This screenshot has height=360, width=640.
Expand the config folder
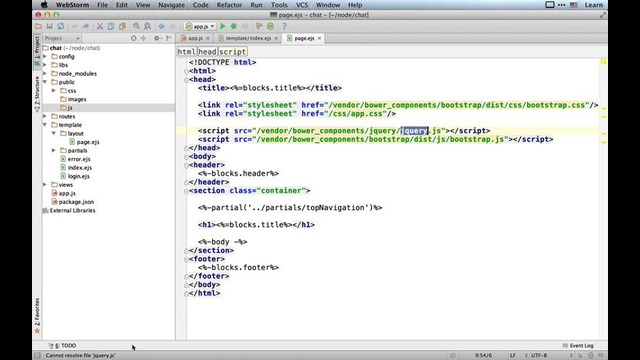(45, 56)
